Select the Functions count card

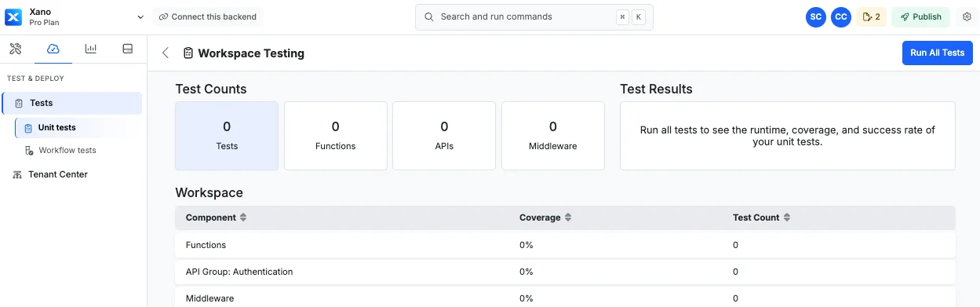point(336,136)
